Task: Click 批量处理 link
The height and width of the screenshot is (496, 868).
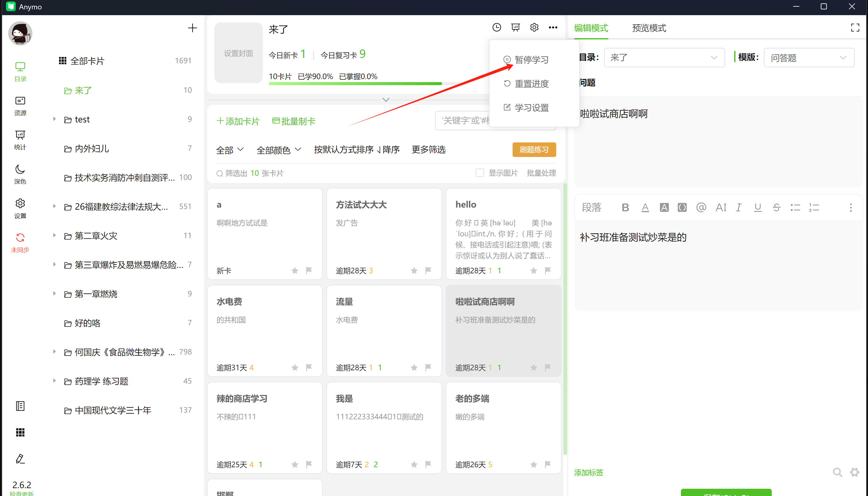Action: [x=541, y=173]
